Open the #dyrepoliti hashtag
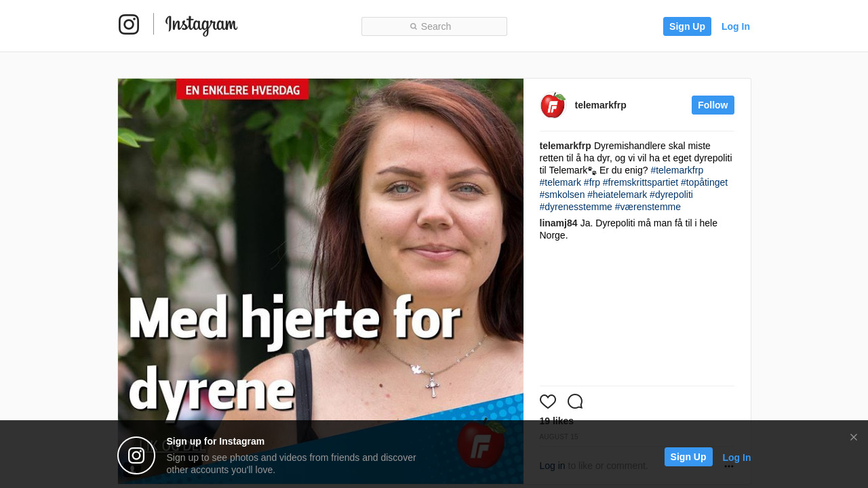The image size is (868, 488). pyautogui.click(x=671, y=195)
